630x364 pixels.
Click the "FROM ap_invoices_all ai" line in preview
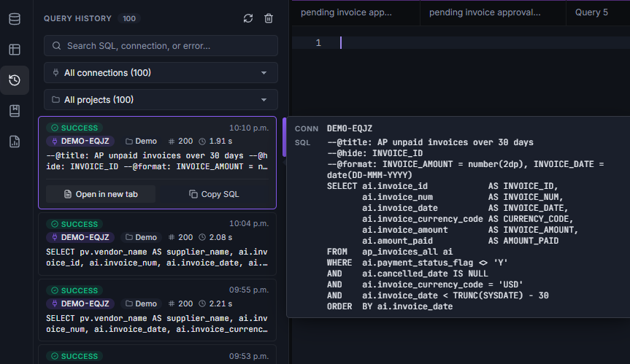click(390, 252)
